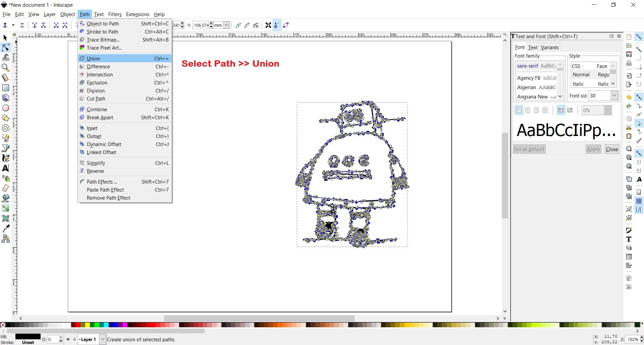
Task: Toggle centered text alignment
Action: [x=527, y=110]
